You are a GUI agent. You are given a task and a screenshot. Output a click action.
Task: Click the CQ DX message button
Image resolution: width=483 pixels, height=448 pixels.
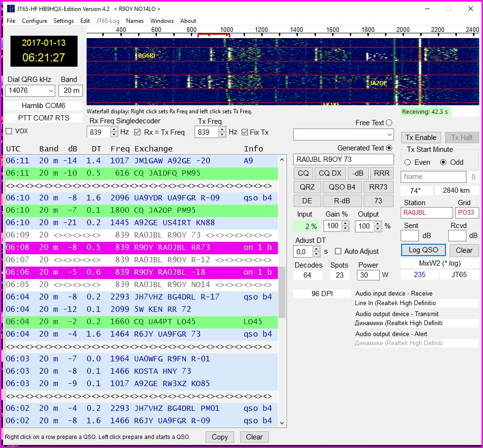tap(329, 173)
